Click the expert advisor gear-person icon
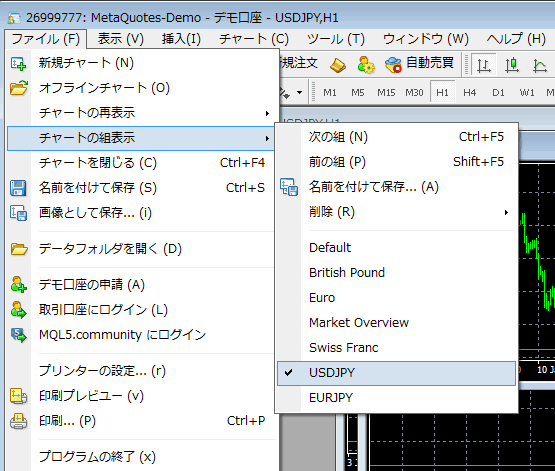555x471 pixels. tap(366, 65)
